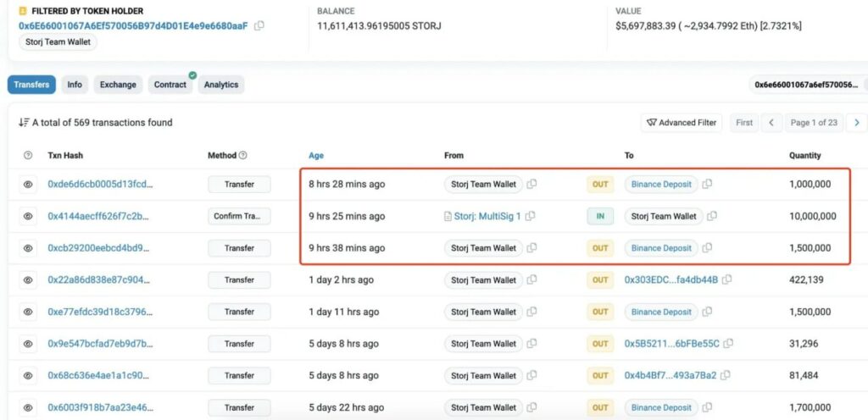Sort by the Age column header
The height and width of the screenshot is (420, 868).
pos(316,156)
